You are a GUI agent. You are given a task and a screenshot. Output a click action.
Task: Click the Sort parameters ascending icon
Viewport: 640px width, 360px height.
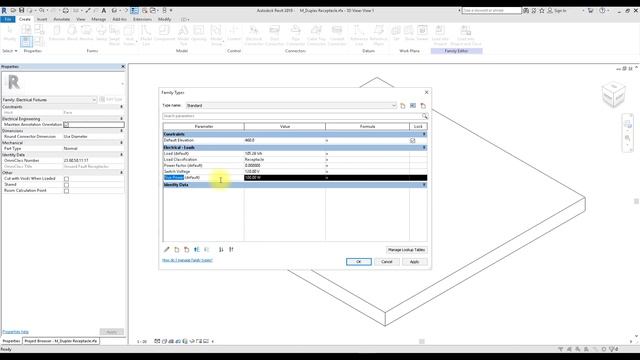coord(221,249)
